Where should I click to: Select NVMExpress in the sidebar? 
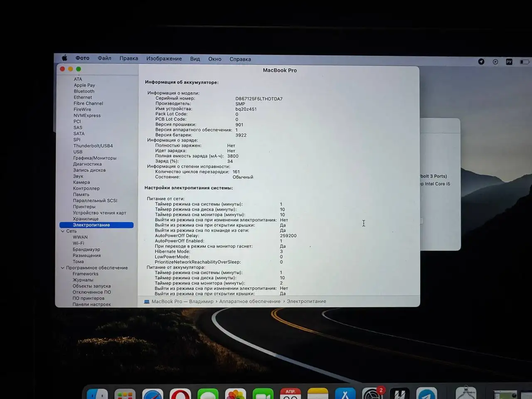pos(87,116)
